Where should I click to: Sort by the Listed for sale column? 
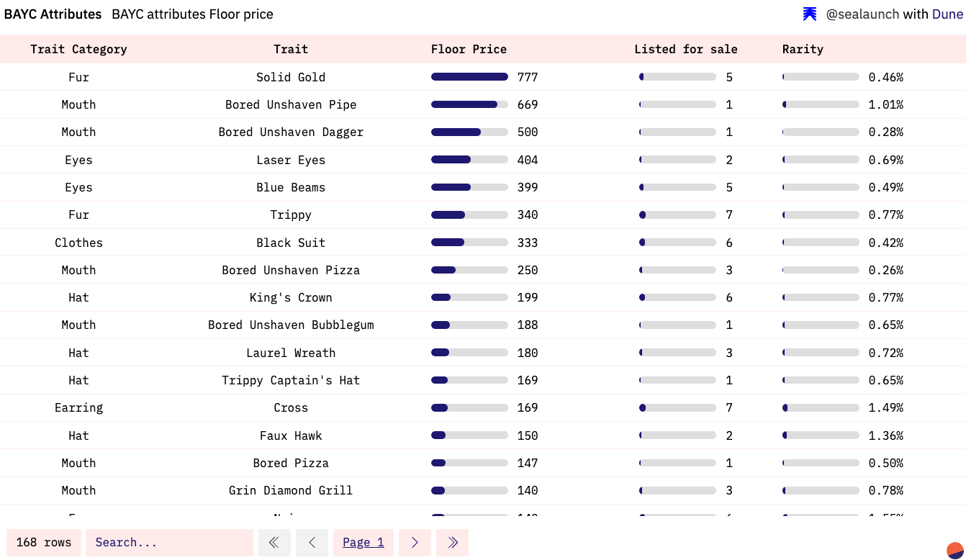pyautogui.click(x=686, y=49)
